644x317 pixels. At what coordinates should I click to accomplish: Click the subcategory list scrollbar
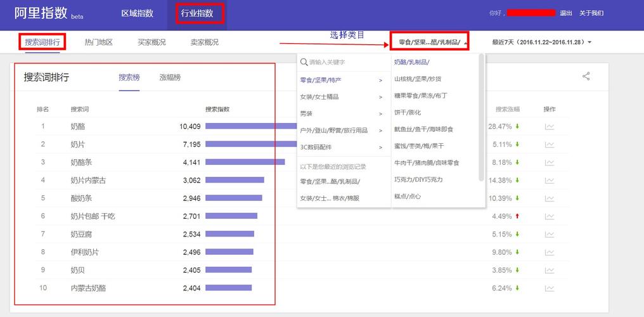pyautogui.click(x=481, y=117)
